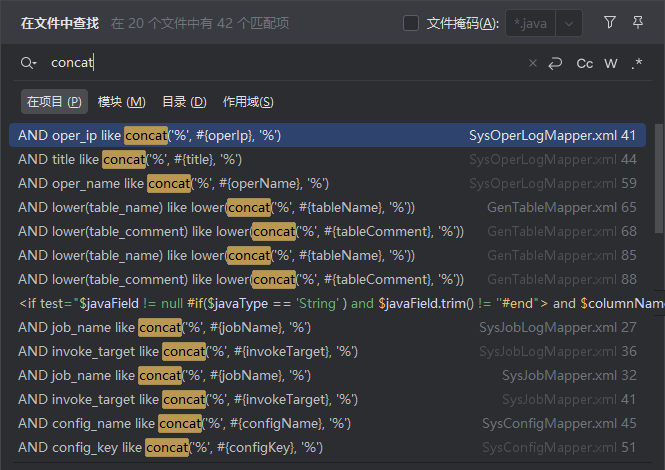Clear the search field text
This screenshot has height=470, width=665.
pyautogui.click(x=533, y=64)
